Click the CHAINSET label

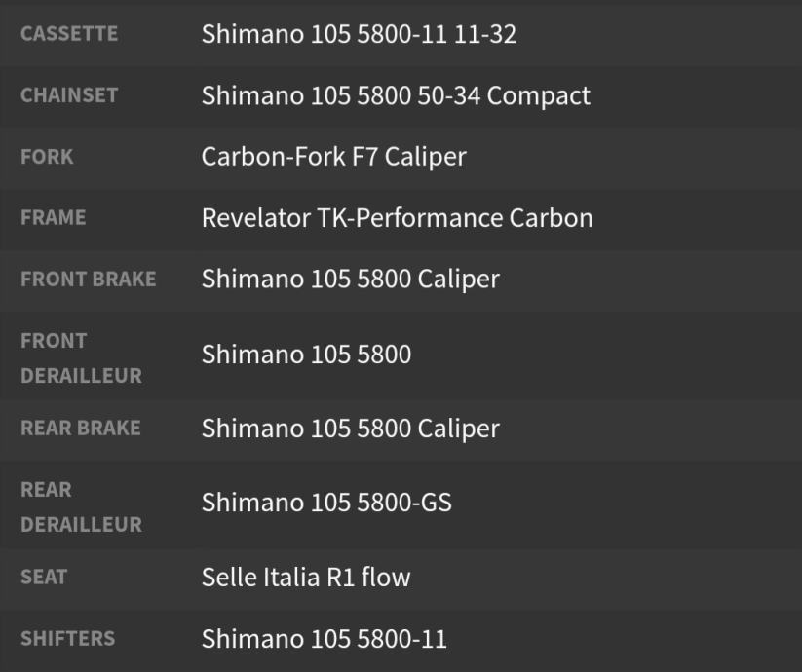[69, 95]
